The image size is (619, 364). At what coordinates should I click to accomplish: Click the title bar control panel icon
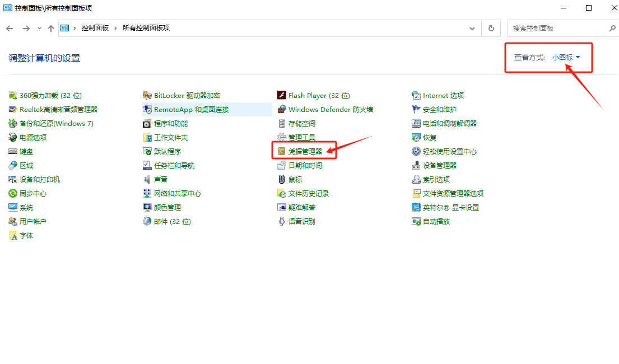[7, 8]
